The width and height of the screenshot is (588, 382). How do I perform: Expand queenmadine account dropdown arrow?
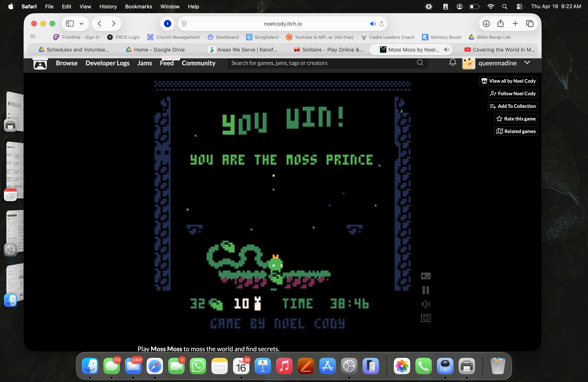pos(527,63)
